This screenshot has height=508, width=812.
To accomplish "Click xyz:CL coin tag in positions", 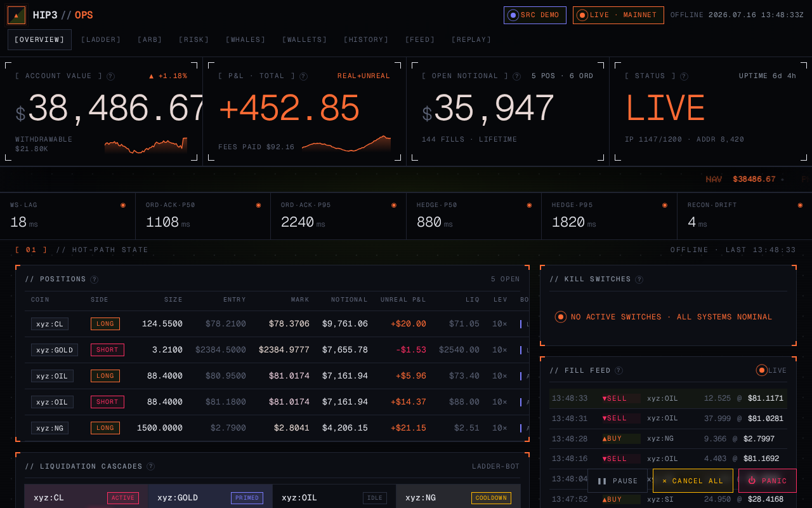I will pos(49,324).
